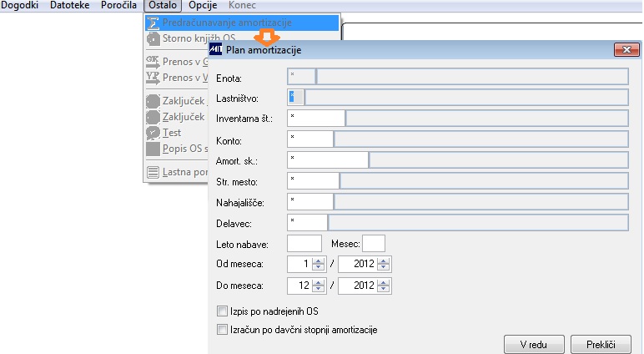
Task: Increase the Od meseca month value
Action: point(318,260)
